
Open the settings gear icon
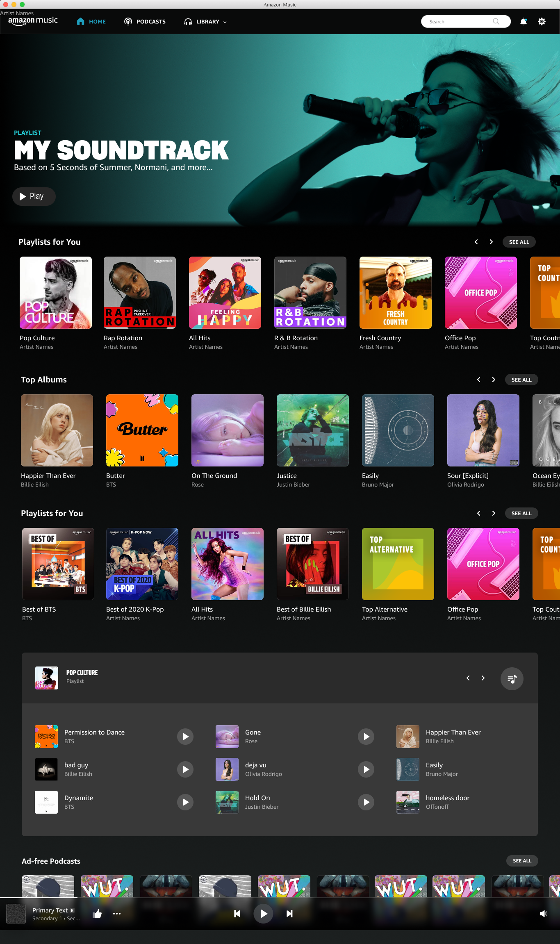pos(542,22)
